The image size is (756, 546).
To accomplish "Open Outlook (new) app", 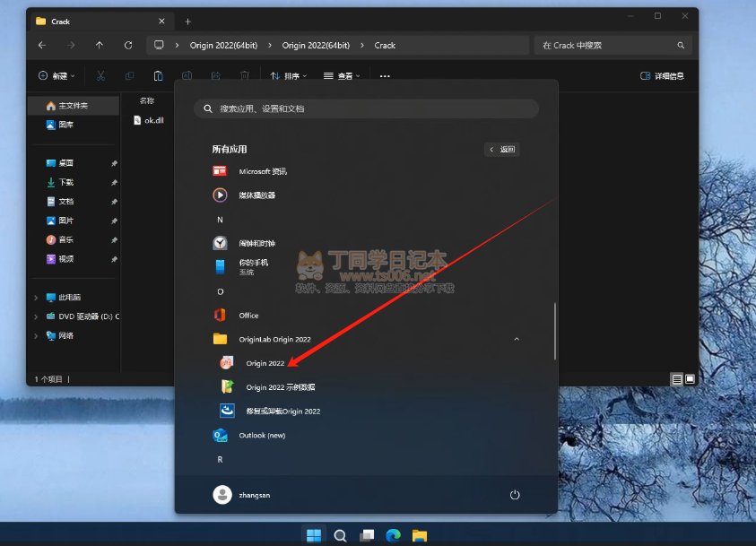I will click(x=261, y=436).
